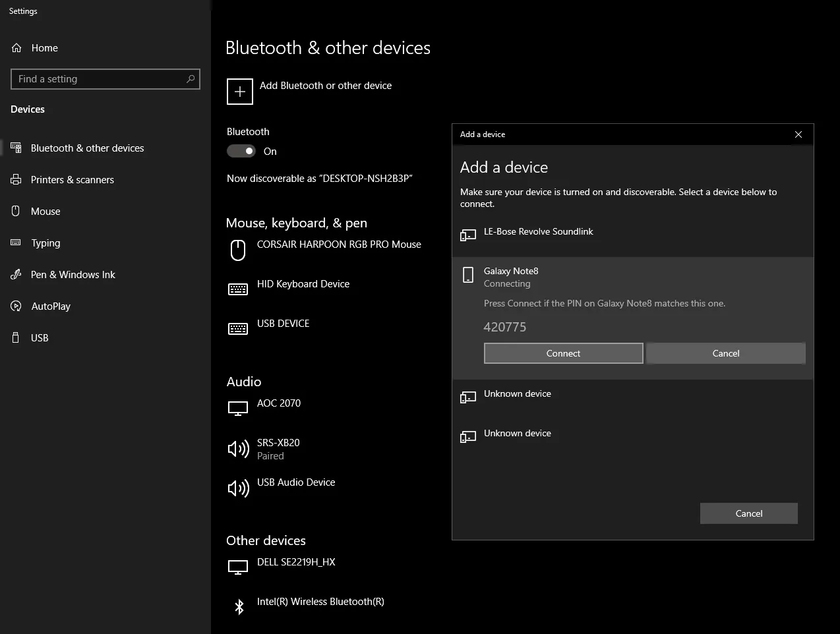Screen dimensions: 840x634
Task: Click the CORSAIR HARPOON mouse icon
Action: click(238, 250)
